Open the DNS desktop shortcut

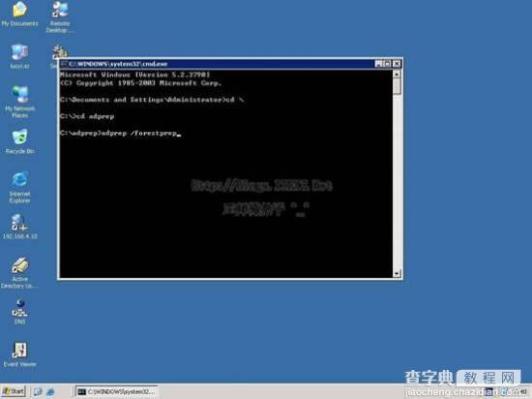point(19,312)
